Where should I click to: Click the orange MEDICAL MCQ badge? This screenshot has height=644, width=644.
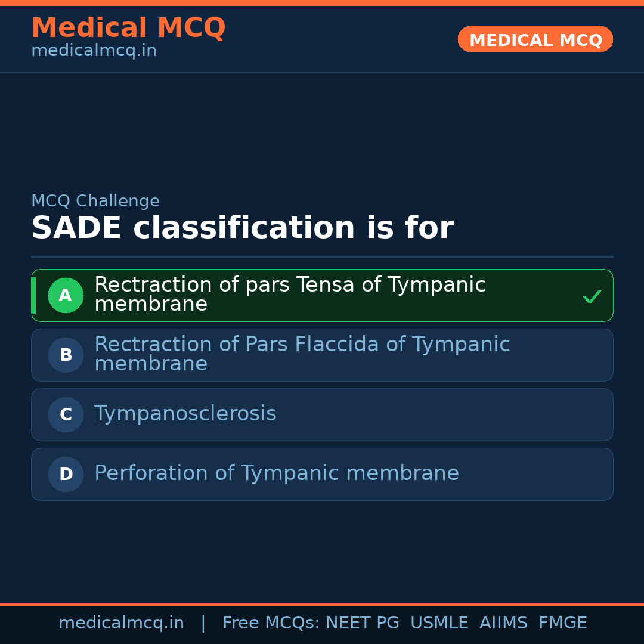point(535,39)
